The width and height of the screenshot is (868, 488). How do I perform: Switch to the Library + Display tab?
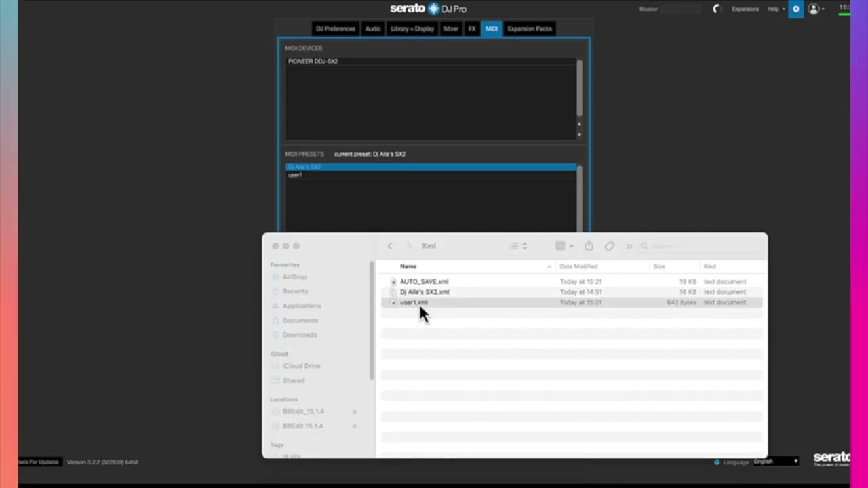tap(412, 28)
